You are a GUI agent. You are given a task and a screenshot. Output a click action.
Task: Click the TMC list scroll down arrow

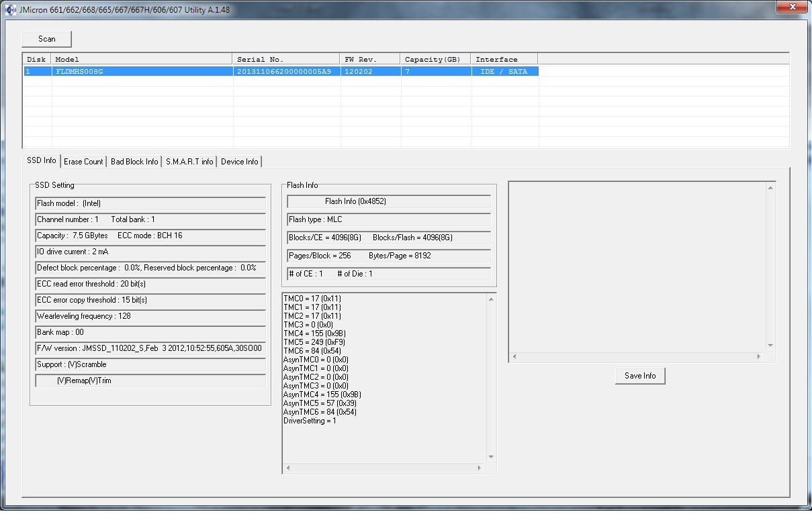pyautogui.click(x=491, y=457)
